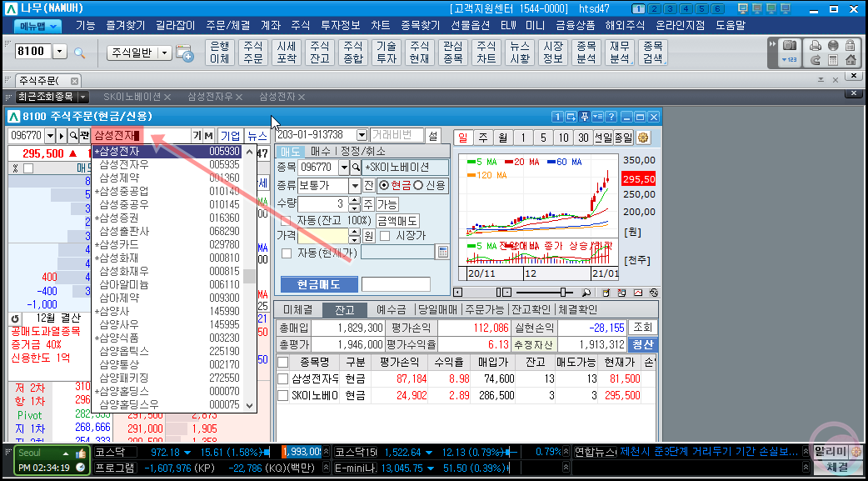Click the chart zoom magnifier icon below the chart

[586, 292]
